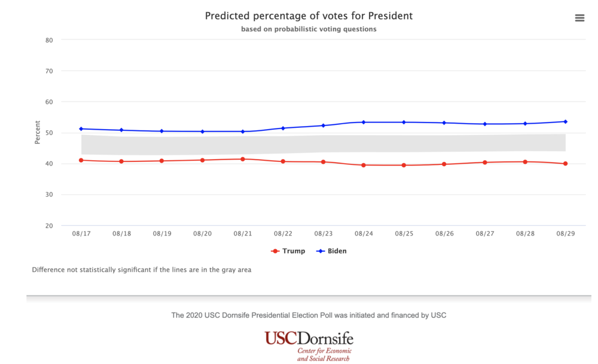Click the gray significance band area
This screenshot has height=364, width=598.
(323, 143)
